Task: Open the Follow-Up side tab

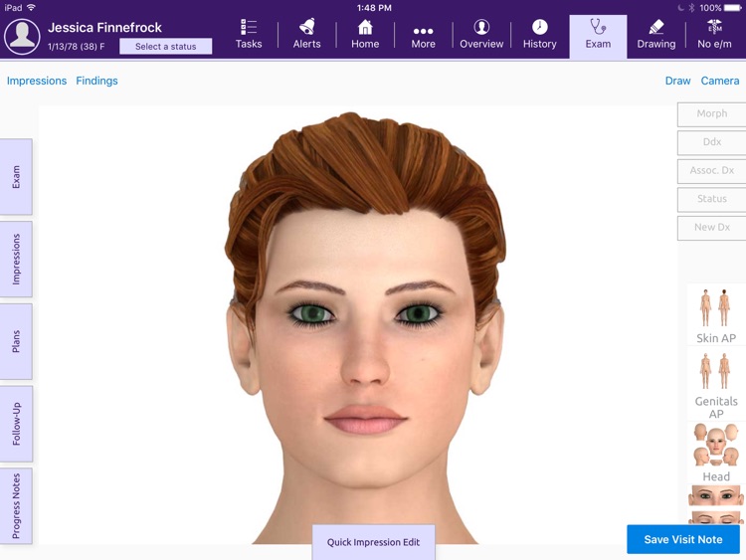Action: click(16, 424)
